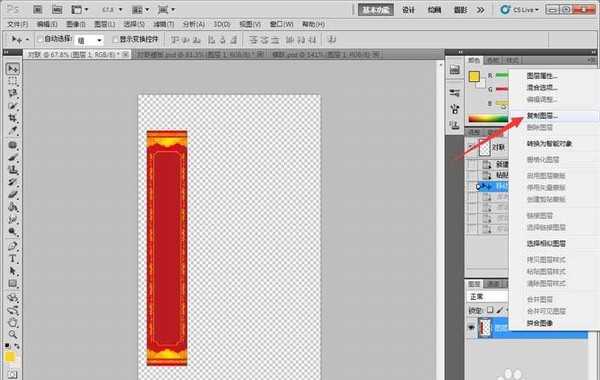Choose 拼合图像 in the context menu
600x380 pixels.
pos(540,323)
